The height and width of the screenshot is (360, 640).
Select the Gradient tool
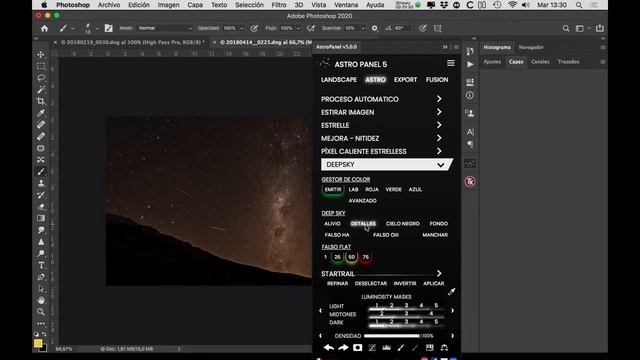click(x=41, y=218)
